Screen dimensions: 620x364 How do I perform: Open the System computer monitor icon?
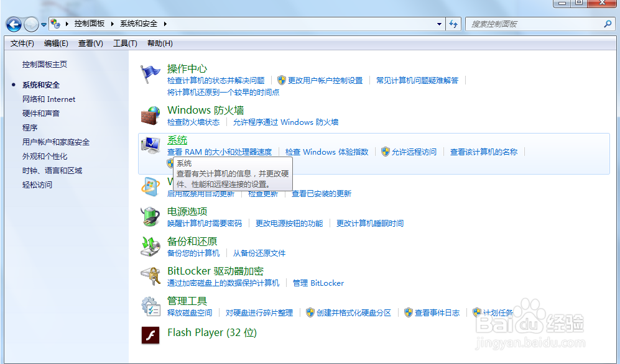[x=150, y=145]
